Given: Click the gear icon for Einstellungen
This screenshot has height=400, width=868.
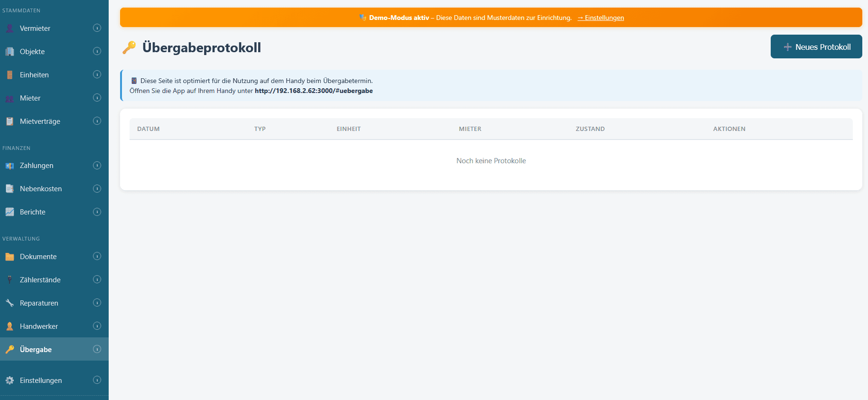Looking at the screenshot, I should coord(9,380).
